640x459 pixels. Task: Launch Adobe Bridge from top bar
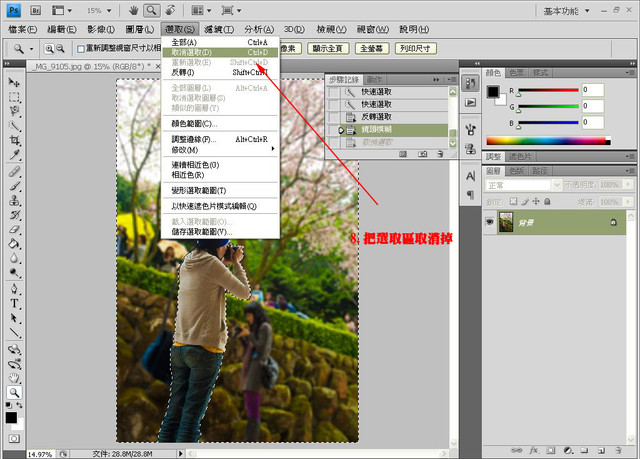(36, 11)
